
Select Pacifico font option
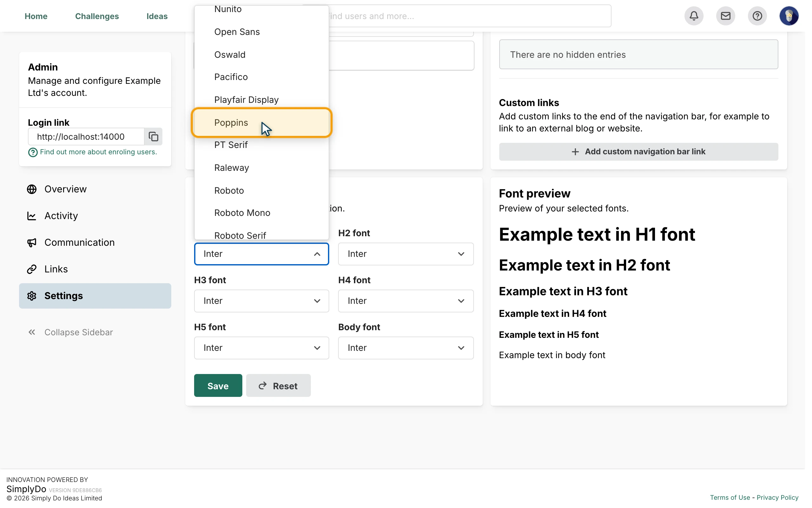tap(261, 77)
